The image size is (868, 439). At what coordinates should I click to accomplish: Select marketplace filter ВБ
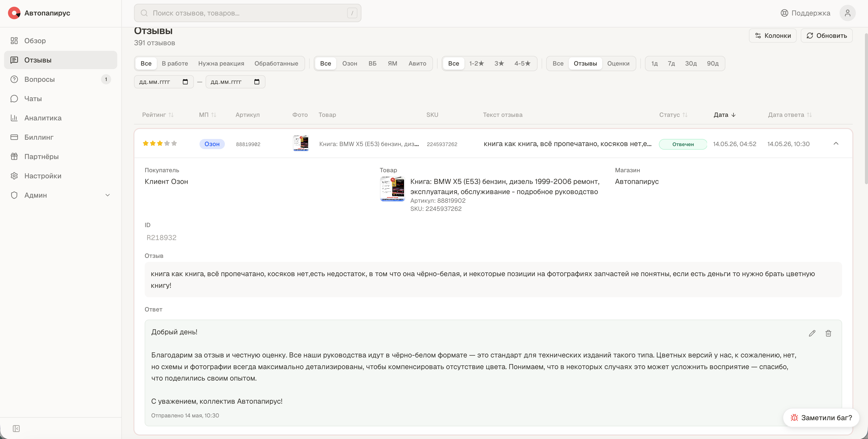pos(372,64)
